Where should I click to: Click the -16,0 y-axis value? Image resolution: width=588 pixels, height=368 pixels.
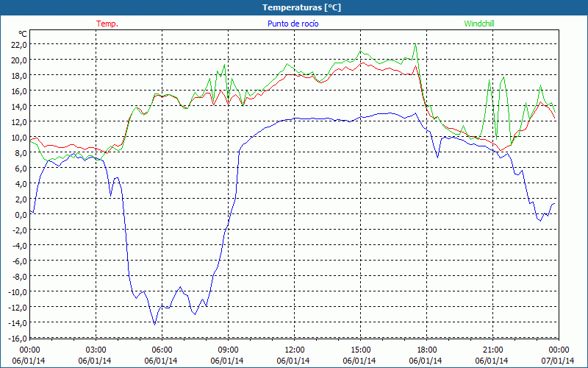click(x=19, y=338)
